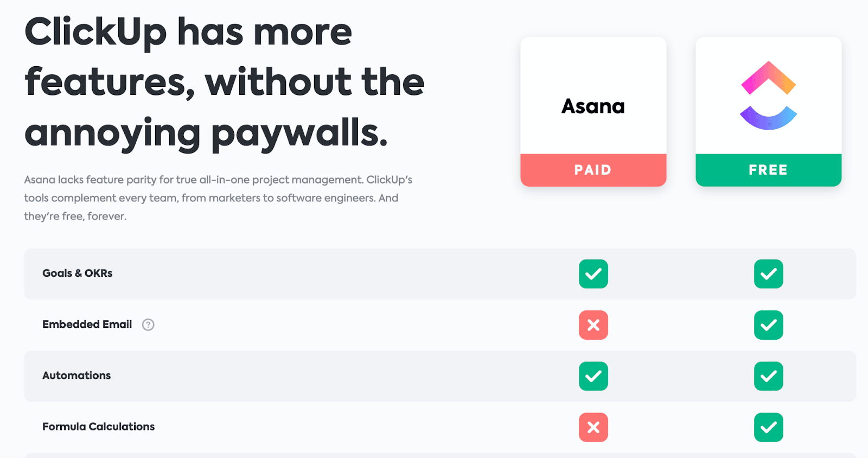The width and height of the screenshot is (868, 458).
Task: Click the 'ClickUp has more features' headline
Action: tap(225, 82)
